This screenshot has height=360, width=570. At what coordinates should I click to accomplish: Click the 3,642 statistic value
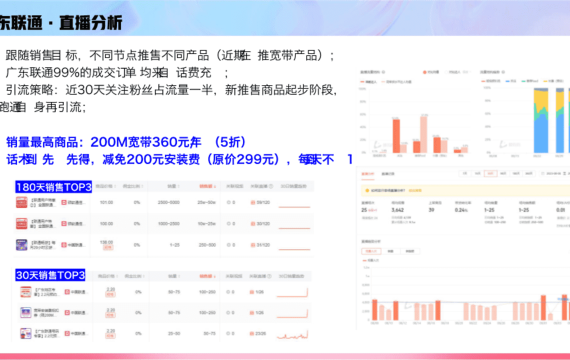(x=398, y=210)
